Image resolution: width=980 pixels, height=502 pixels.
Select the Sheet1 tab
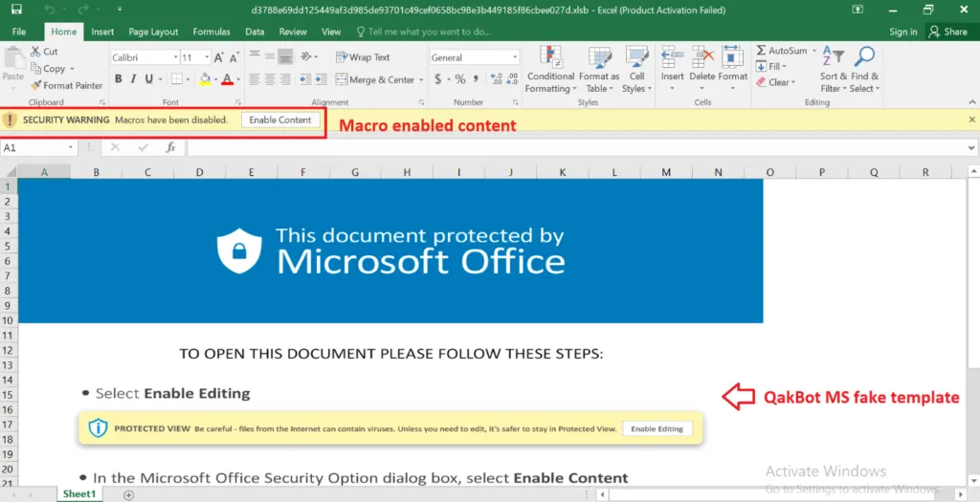(x=79, y=494)
